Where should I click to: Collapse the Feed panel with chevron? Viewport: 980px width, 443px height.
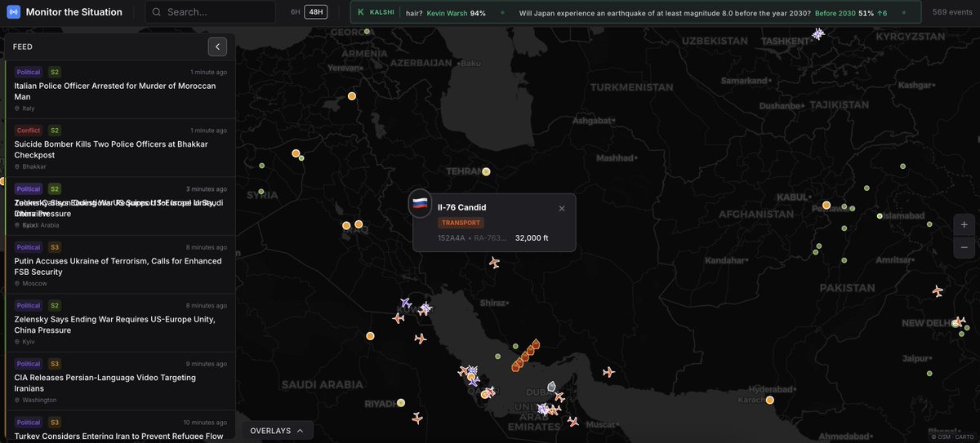pyautogui.click(x=217, y=47)
